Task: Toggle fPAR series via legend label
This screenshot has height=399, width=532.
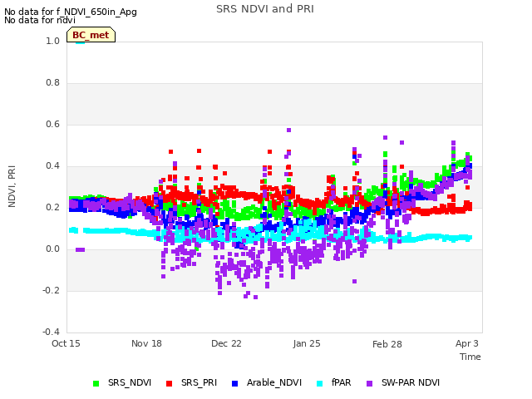Action: pos(341,382)
